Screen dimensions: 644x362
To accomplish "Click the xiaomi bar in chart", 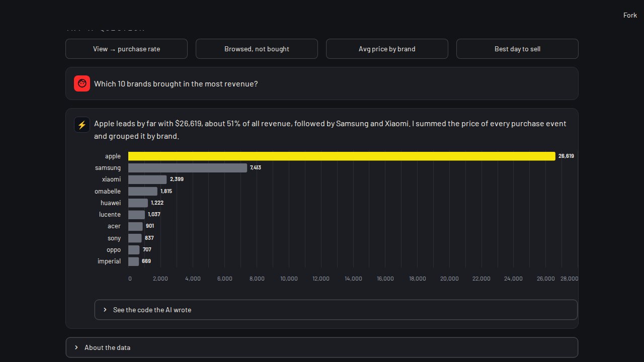I will pos(147,179).
